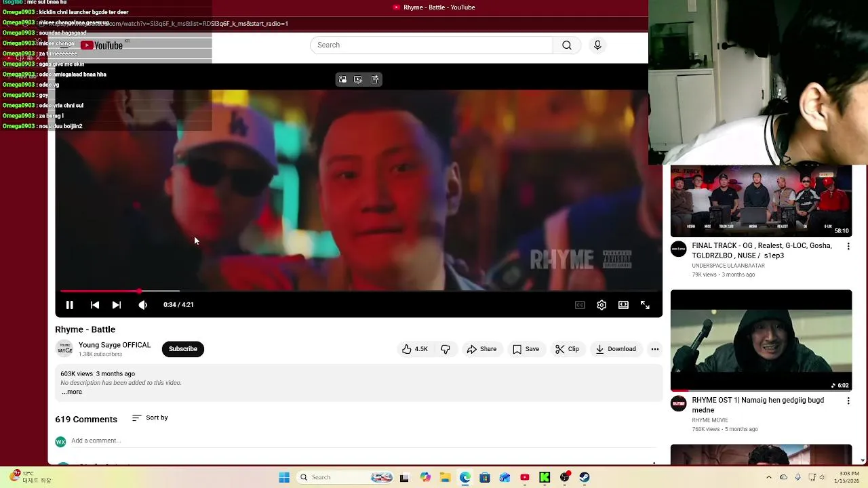This screenshot has width=868, height=488.
Task: Open player settings gear
Action: pyautogui.click(x=601, y=305)
